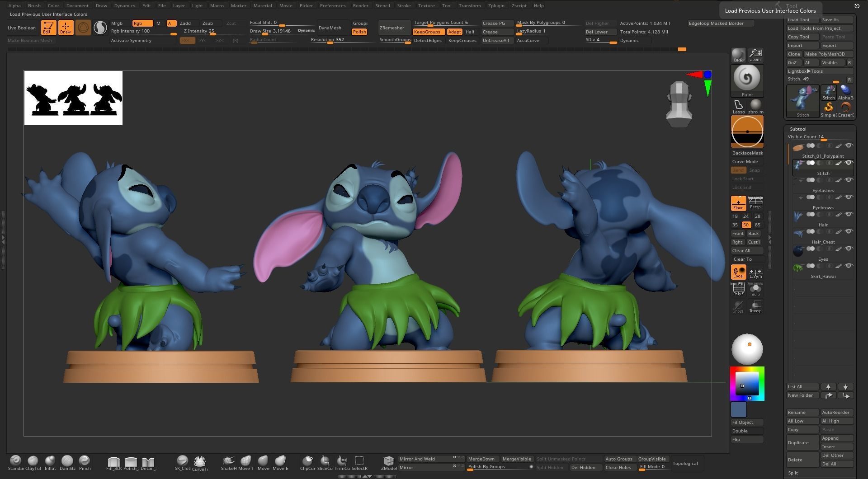Screen dimensions: 868x479
Task: Click the silhouette reference thumbnail
Action: coord(73,98)
